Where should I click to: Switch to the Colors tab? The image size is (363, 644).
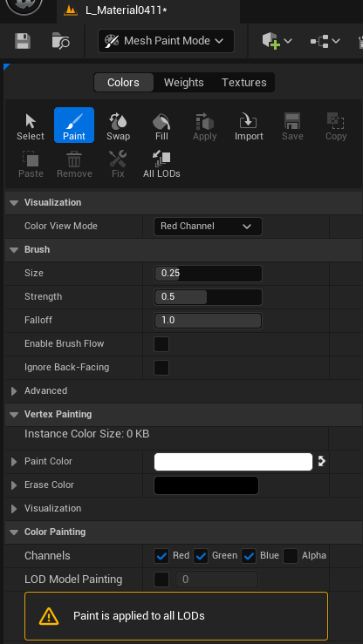pos(123,83)
